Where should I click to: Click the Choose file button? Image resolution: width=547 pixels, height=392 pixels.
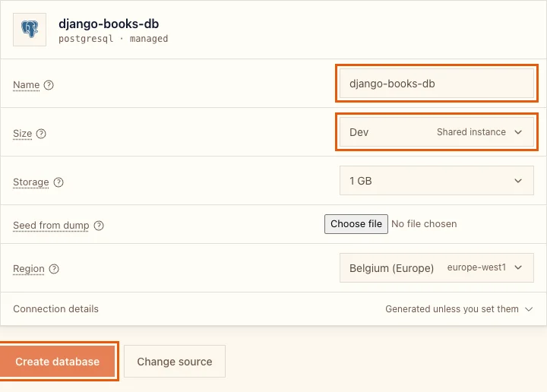point(356,224)
